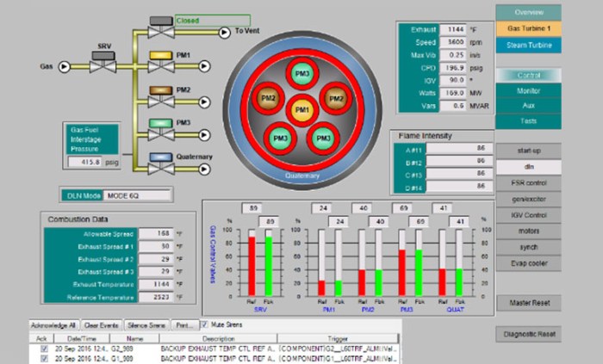The width and height of the screenshot is (603, 364).
Task: Open the Gas Turbine 1 tab
Action: point(528,29)
